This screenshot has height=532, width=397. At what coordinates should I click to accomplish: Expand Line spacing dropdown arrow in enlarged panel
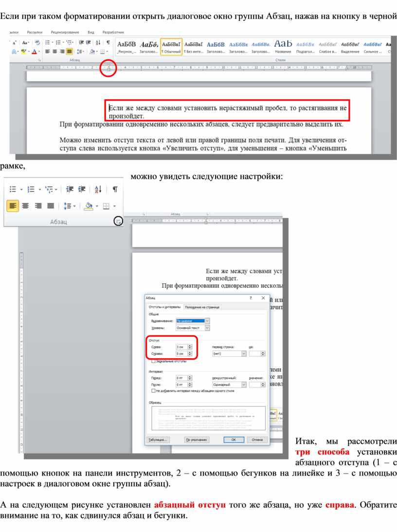[74, 205]
